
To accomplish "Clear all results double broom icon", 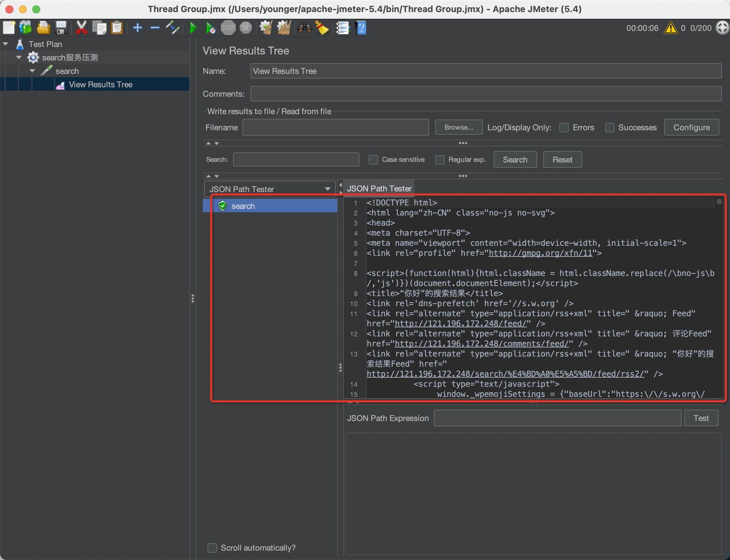I will [284, 28].
